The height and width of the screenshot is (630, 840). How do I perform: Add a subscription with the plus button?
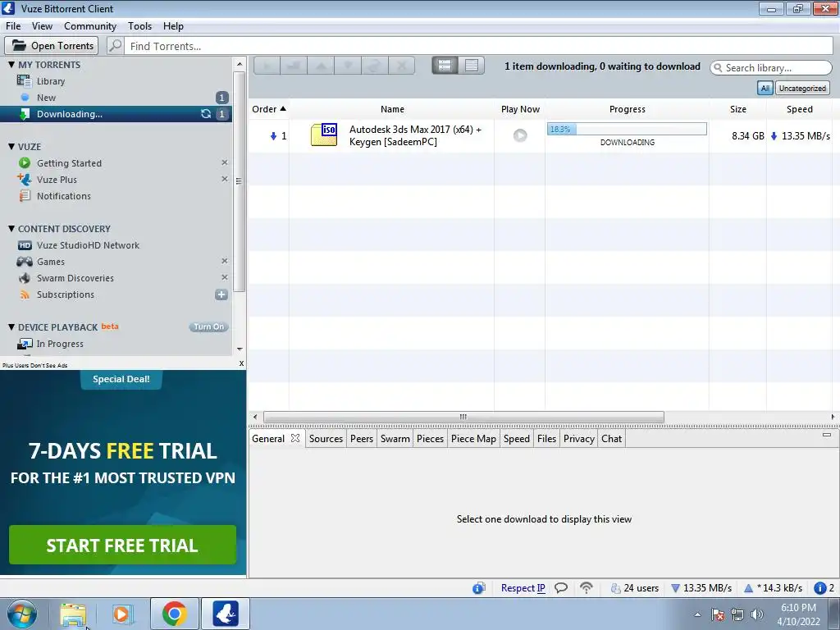[x=221, y=294]
